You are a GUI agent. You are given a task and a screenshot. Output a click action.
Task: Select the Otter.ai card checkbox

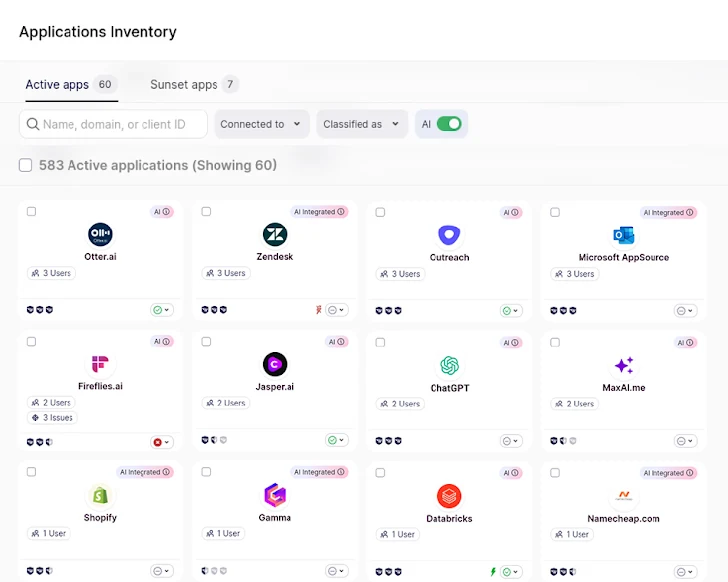[31, 212]
